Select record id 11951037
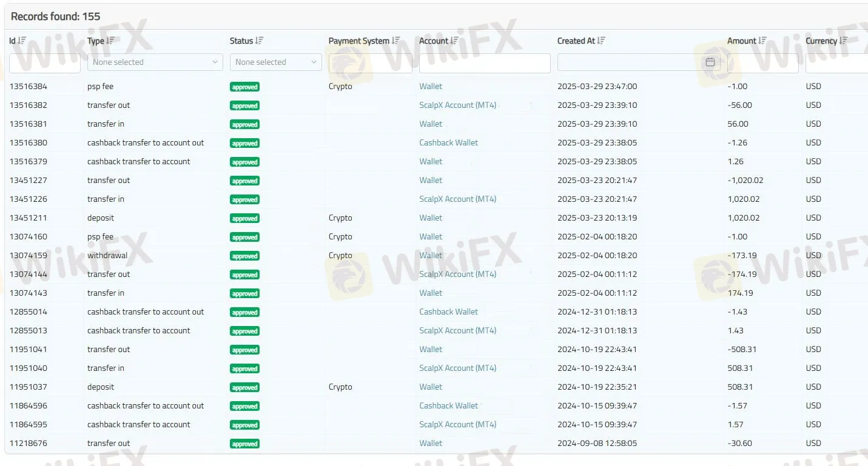The image size is (868, 466). pyautogui.click(x=28, y=387)
